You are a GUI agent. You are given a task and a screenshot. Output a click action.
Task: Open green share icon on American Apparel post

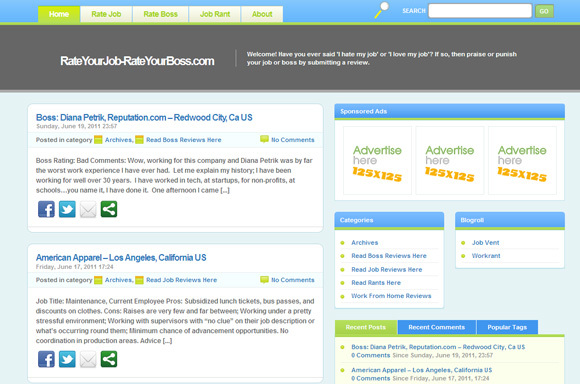[x=109, y=359]
